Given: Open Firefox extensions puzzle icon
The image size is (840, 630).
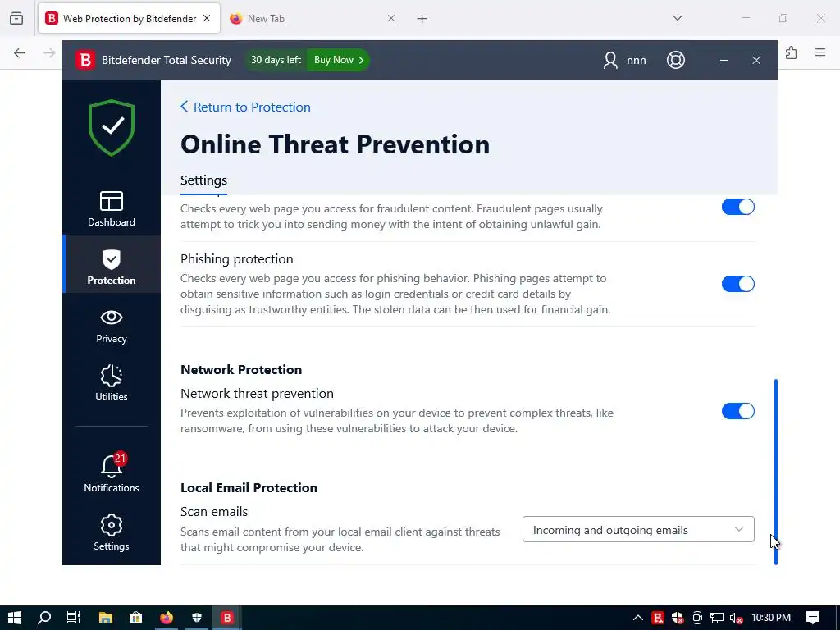Looking at the screenshot, I should coord(791,52).
